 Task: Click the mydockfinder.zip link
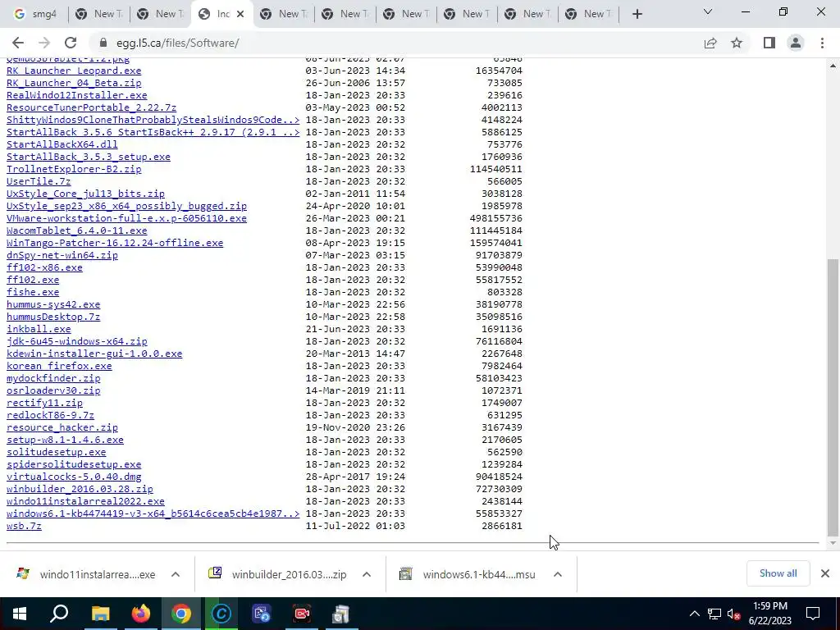point(53,379)
